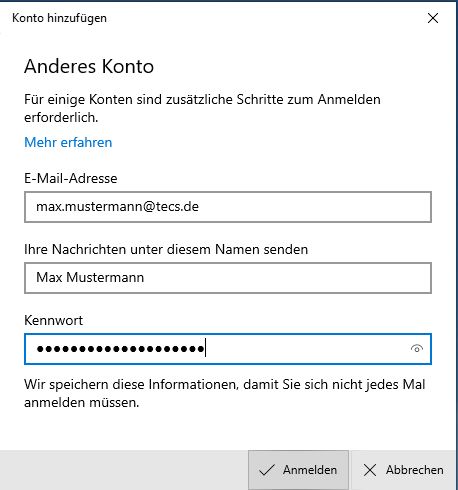Click the word 'erforderlich.' in the description
The width and height of the screenshot is (458, 490).
(x=61, y=117)
